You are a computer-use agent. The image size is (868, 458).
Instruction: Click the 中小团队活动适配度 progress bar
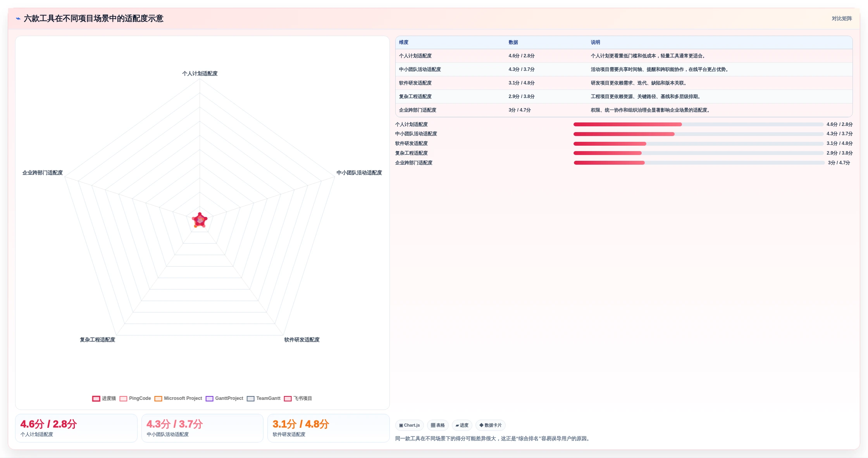pyautogui.click(x=698, y=134)
